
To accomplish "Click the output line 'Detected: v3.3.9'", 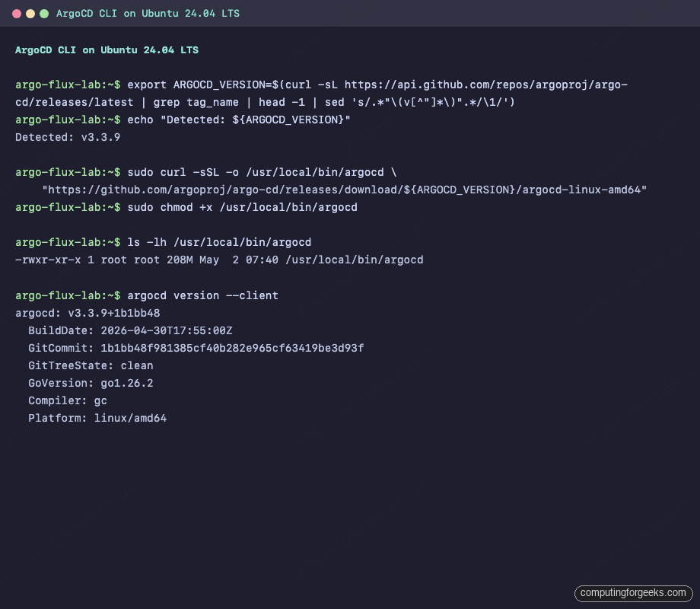I will [x=68, y=137].
